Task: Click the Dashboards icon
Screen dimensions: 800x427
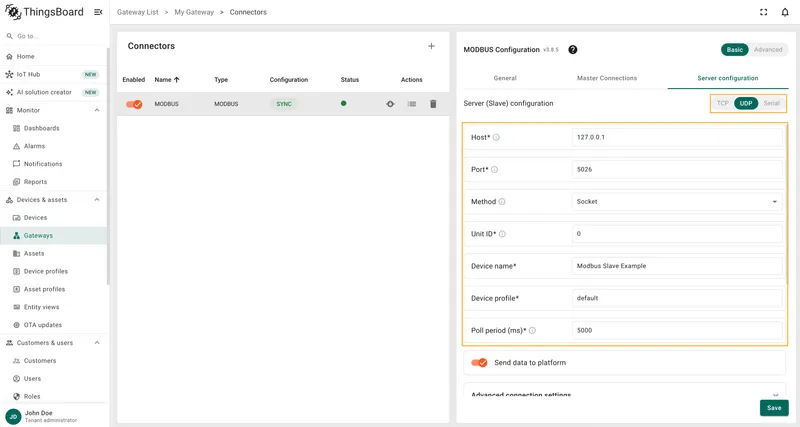Action: point(16,129)
